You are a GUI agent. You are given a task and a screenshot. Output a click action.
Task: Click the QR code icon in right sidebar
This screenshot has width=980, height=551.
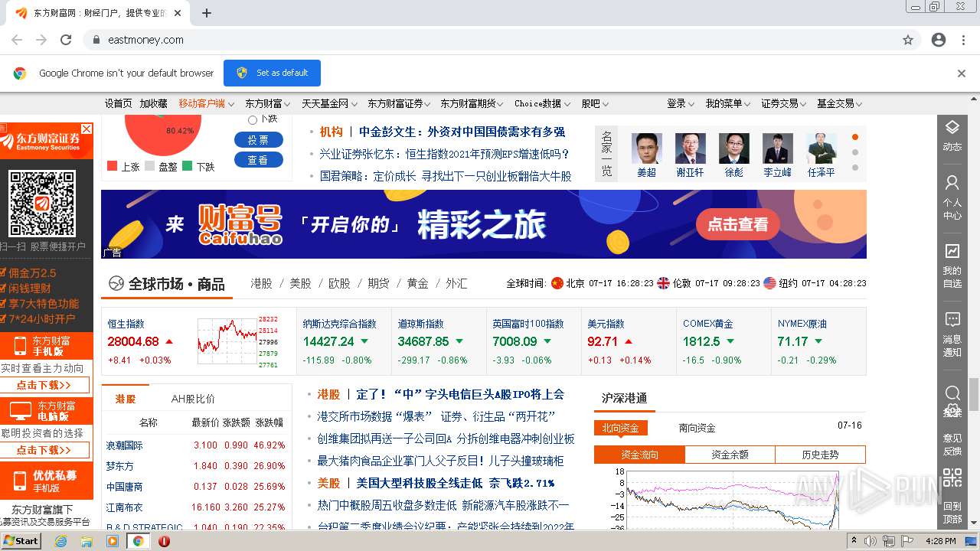click(952, 479)
